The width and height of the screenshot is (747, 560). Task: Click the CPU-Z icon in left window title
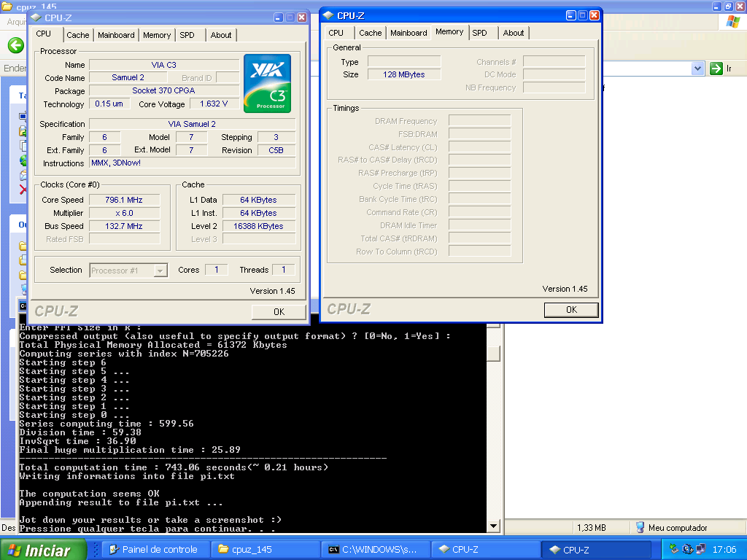(36, 17)
